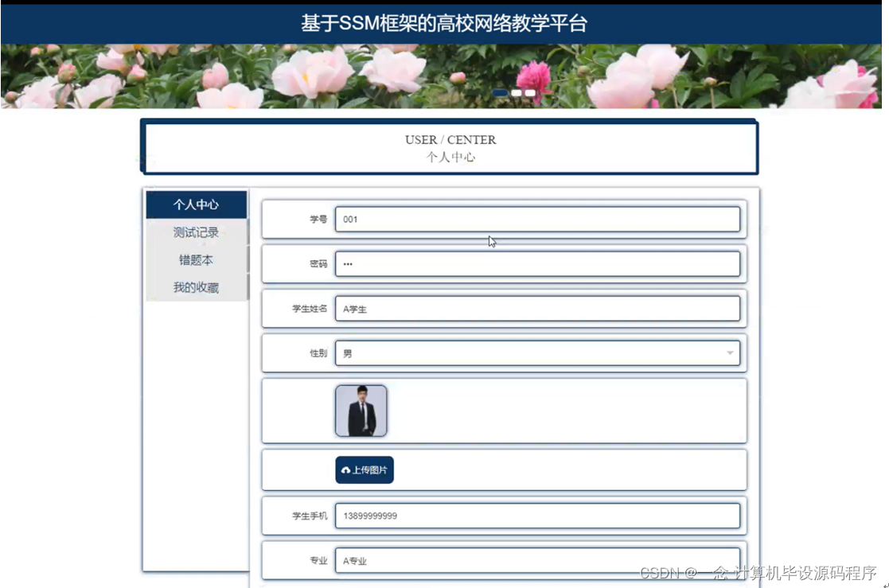Click the 密码 password field
Screen dimensions: 889x588
[539, 263]
